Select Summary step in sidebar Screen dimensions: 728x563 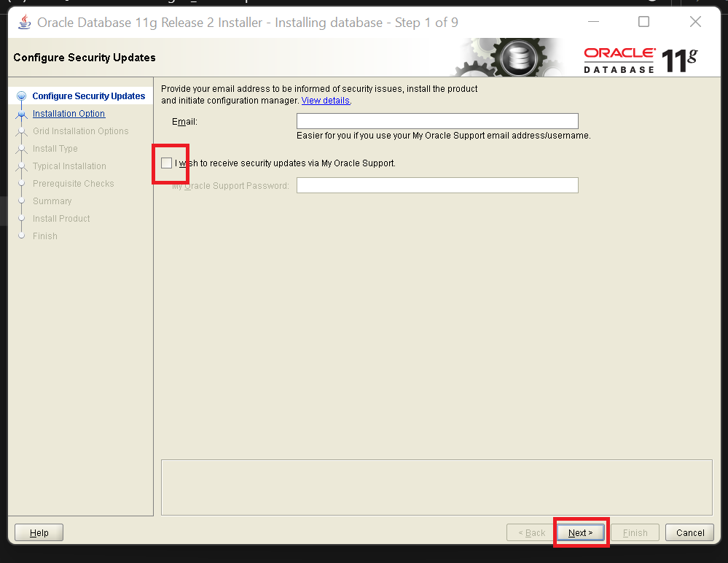pos(52,201)
